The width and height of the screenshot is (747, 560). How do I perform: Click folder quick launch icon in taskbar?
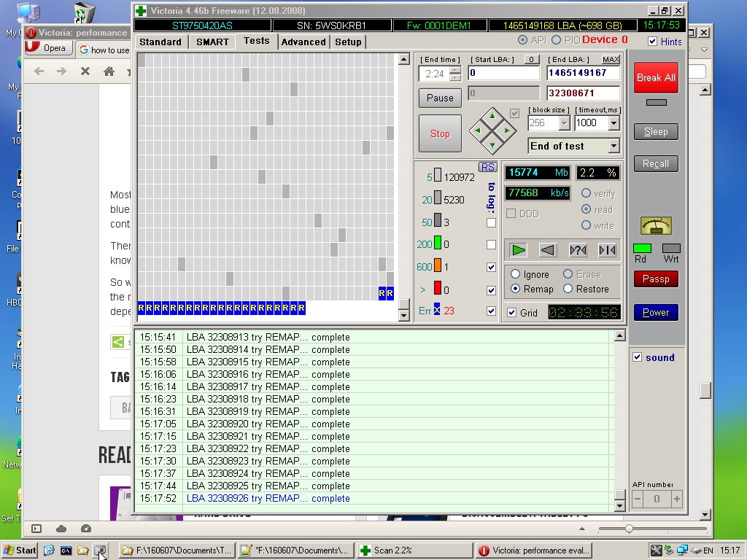(83, 551)
